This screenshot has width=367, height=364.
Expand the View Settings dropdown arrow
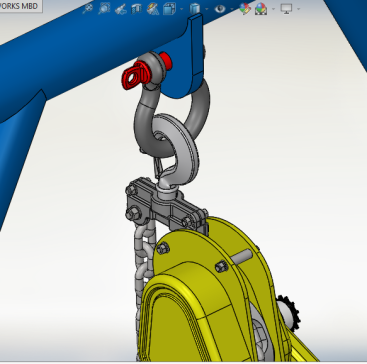point(298,9)
